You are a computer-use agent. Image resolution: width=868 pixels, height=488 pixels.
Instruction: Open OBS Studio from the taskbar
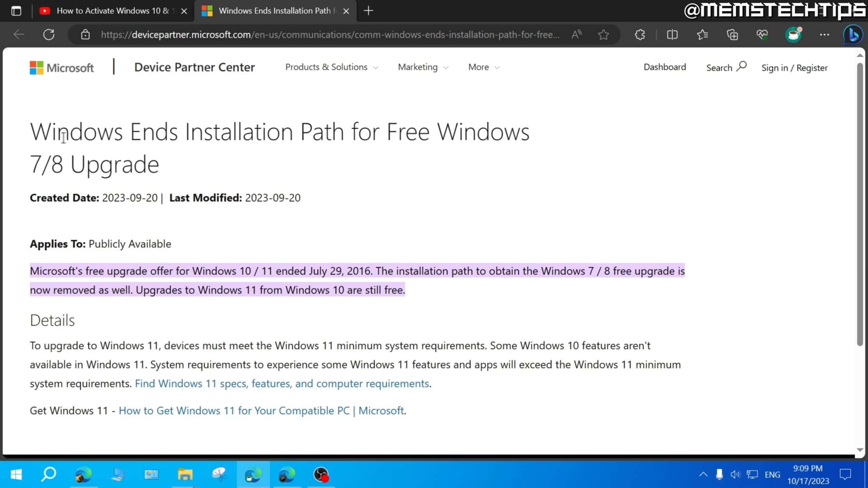pyautogui.click(x=321, y=474)
